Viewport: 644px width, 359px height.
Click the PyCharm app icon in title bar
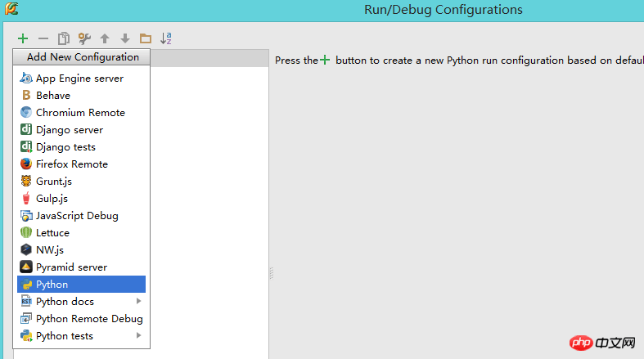(x=11, y=9)
